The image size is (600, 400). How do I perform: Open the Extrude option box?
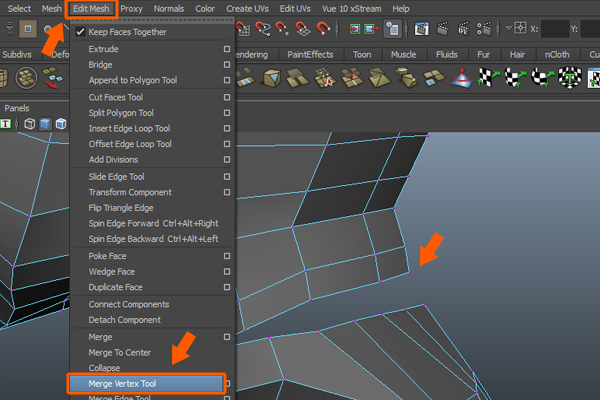pyautogui.click(x=227, y=49)
